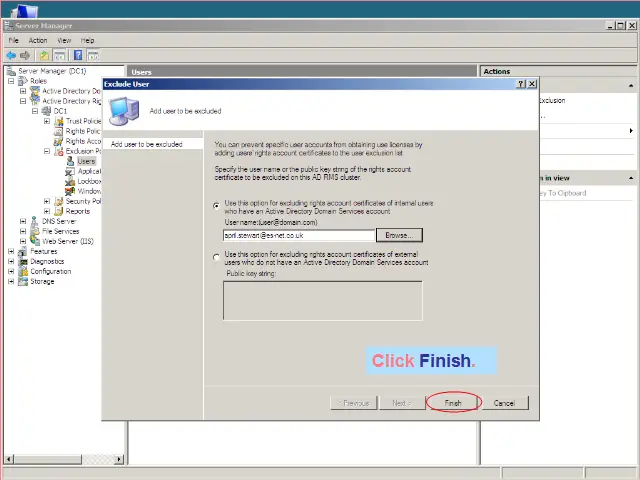Click the Reports folder icon
Viewport: 640px width, 480px height.
[x=59, y=211]
